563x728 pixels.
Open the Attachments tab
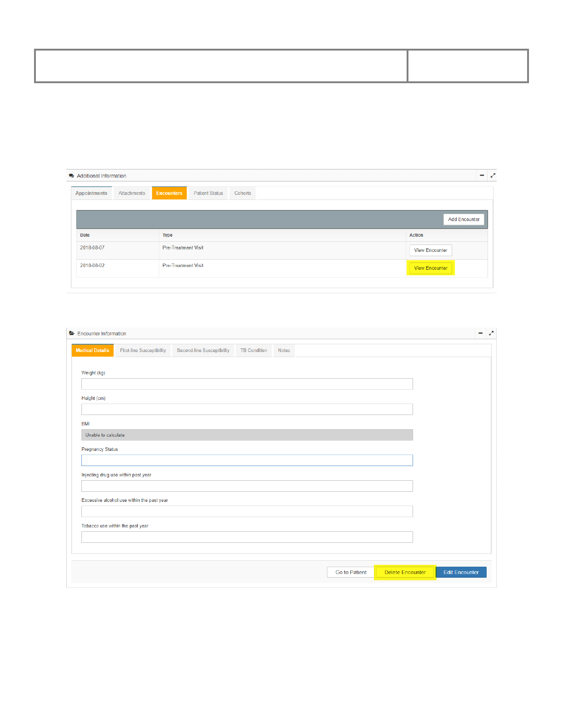[x=132, y=193]
